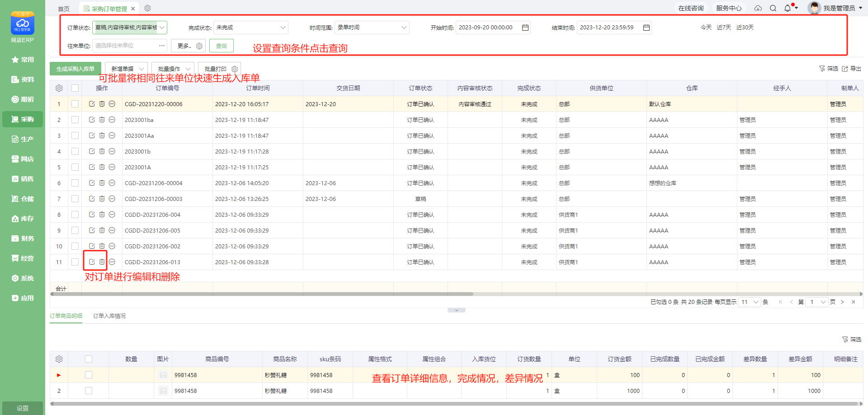868x415 pixels.
Task: Toggle select-all checkbox in order table header
Action: (x=75, y=88)
